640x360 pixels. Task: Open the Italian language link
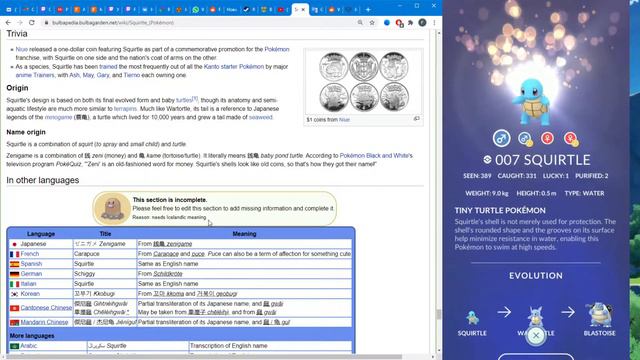[x=29, y=284]
